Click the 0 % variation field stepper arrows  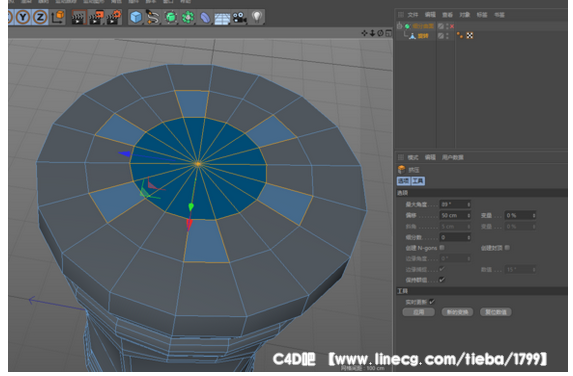pyautogui.click(x=534, y=215)
